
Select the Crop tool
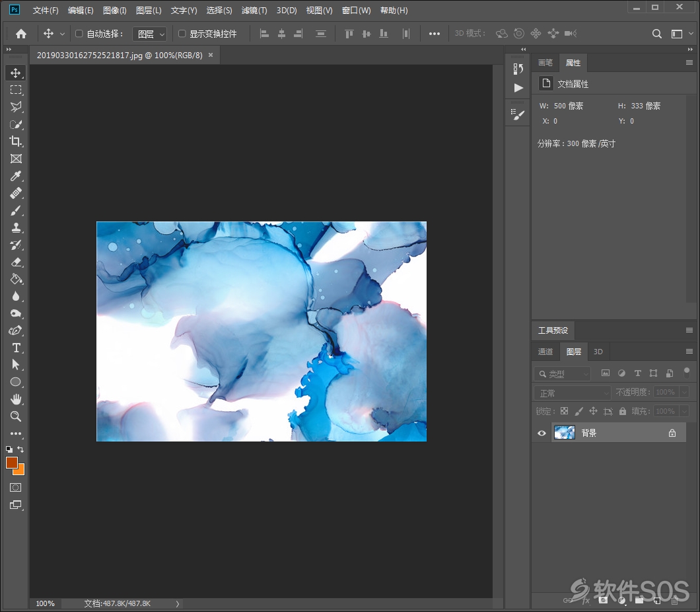[16, 141]
